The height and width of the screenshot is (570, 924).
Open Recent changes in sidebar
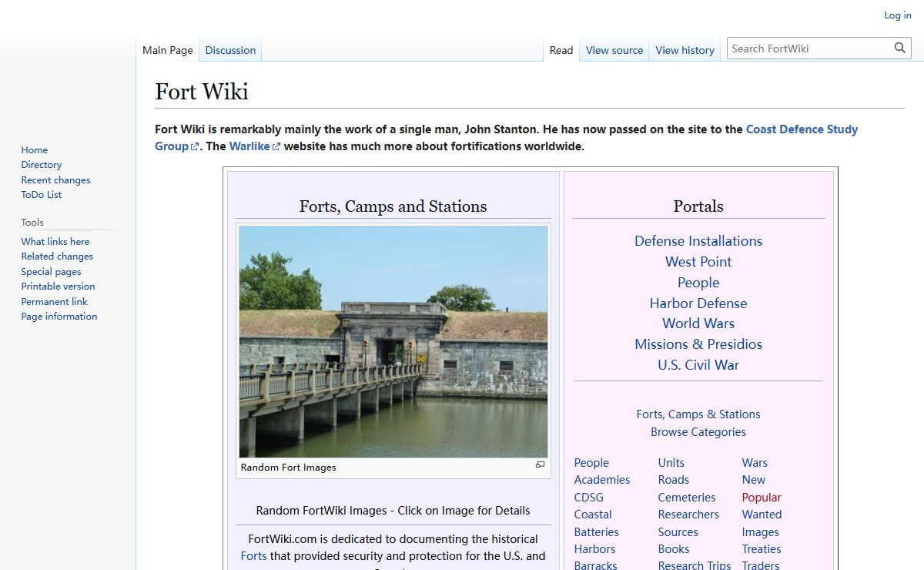tap(55, 179)
